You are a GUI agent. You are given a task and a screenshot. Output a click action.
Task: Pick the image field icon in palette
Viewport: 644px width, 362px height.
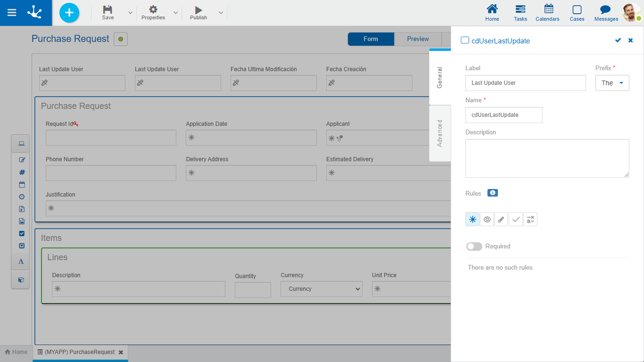point(22,222)
